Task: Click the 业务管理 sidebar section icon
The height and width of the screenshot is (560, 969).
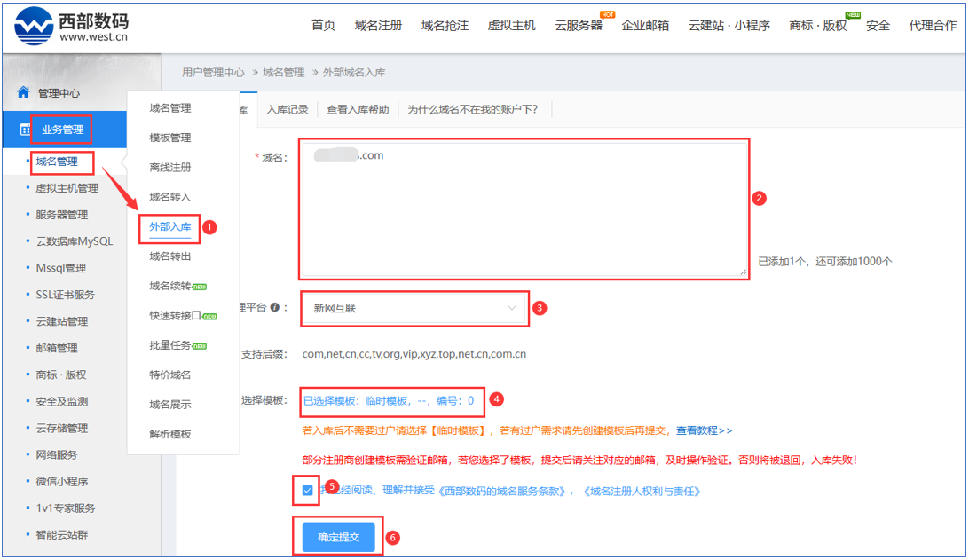Action: click(x=25, y=130)
